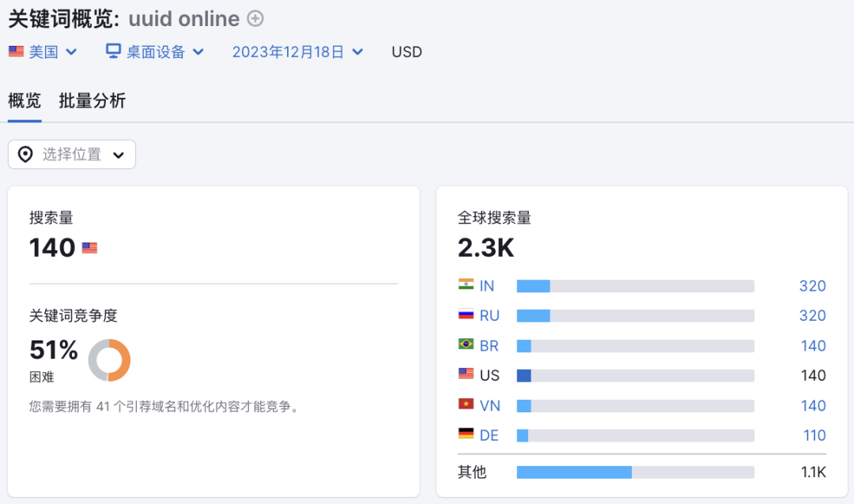Screen dimensions: 854x504
Task: Click the 其他 search volume bar
Action: (x=635, y=472)
